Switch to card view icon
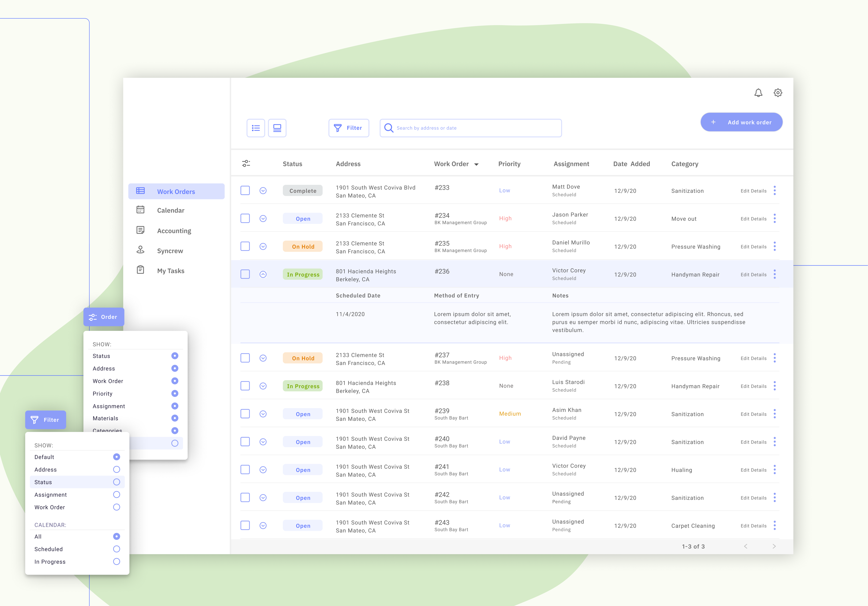 (277, 128)
